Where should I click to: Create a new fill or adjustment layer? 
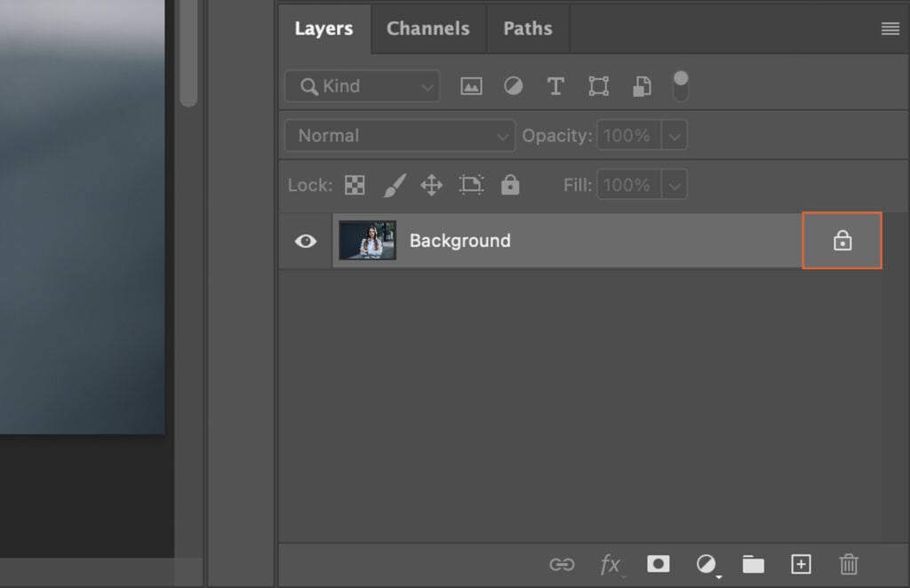pos(706,564)
